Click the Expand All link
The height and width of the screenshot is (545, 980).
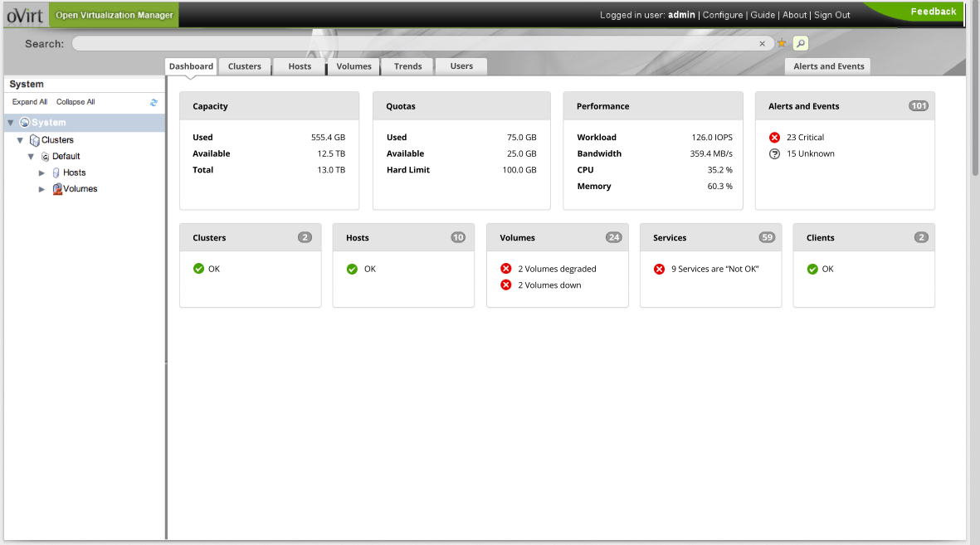click(x=30, y=102)
